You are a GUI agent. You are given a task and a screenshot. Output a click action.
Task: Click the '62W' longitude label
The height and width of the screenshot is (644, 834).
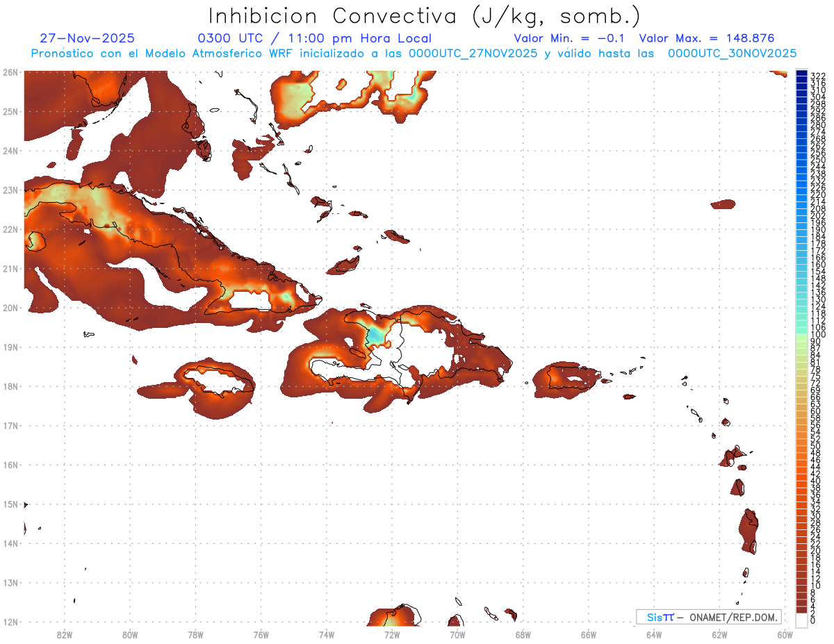coord(719,634)
